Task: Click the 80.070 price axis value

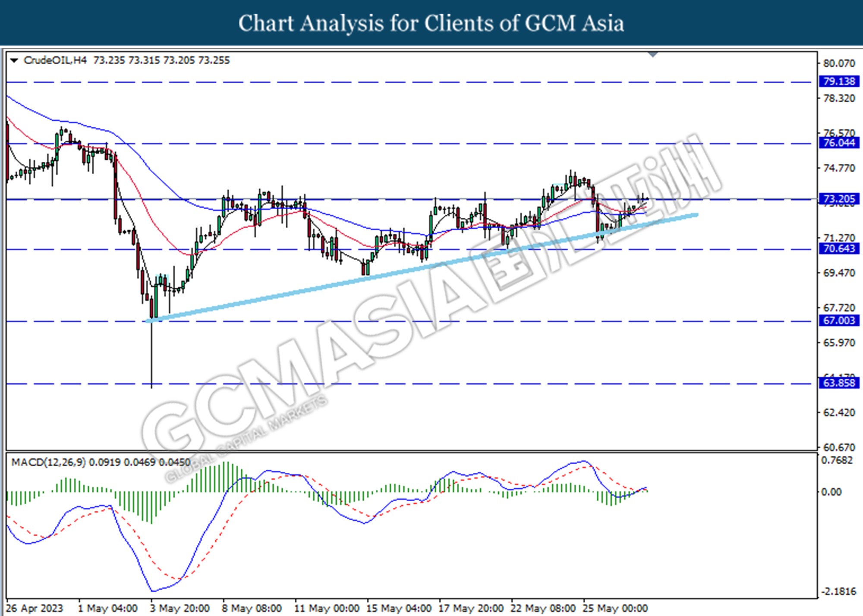Action: point(839,63)
